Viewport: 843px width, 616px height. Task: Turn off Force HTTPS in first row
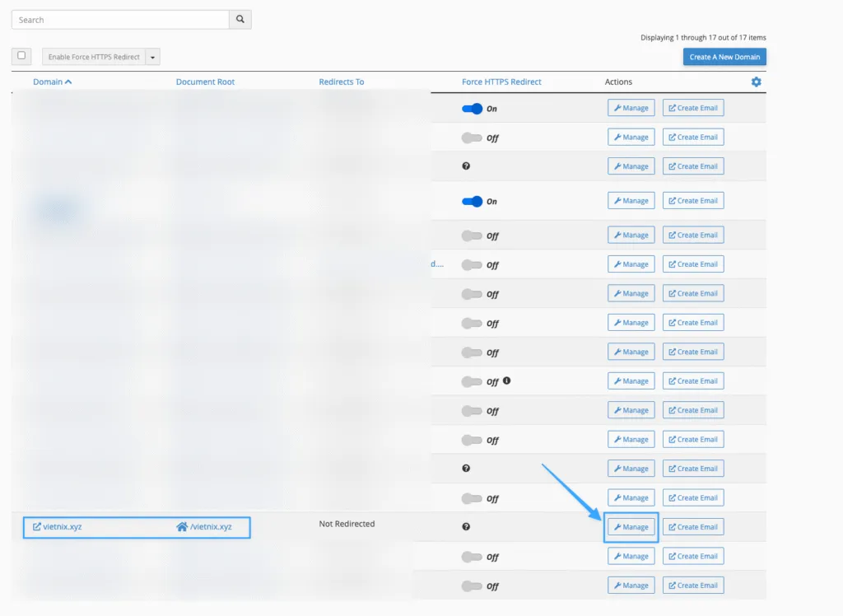pos(472,109)
